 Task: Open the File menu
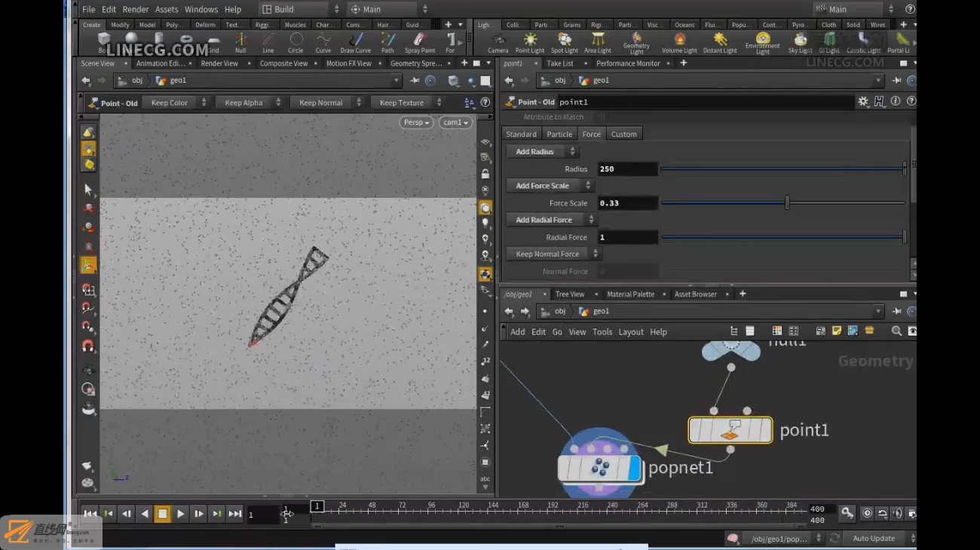(x=88, y=9)
